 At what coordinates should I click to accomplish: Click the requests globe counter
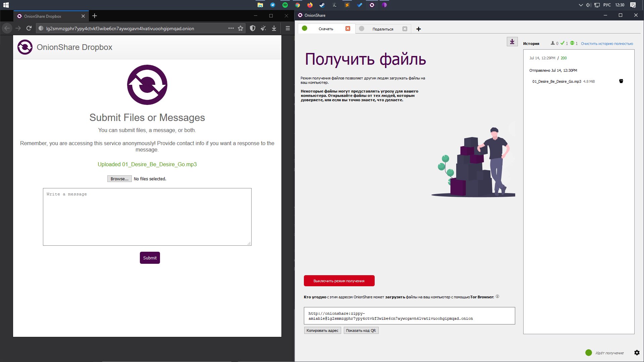click(x=574, y=43)
